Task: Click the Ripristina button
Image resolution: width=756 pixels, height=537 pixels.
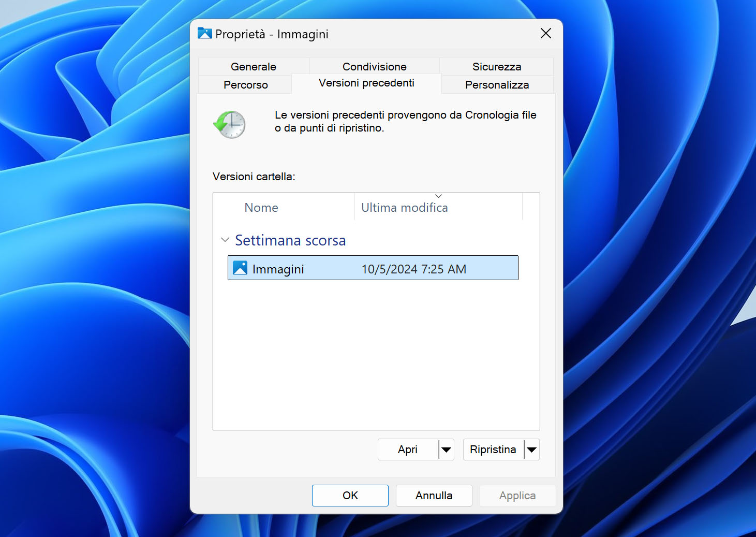Action: [x=493, y=449]
